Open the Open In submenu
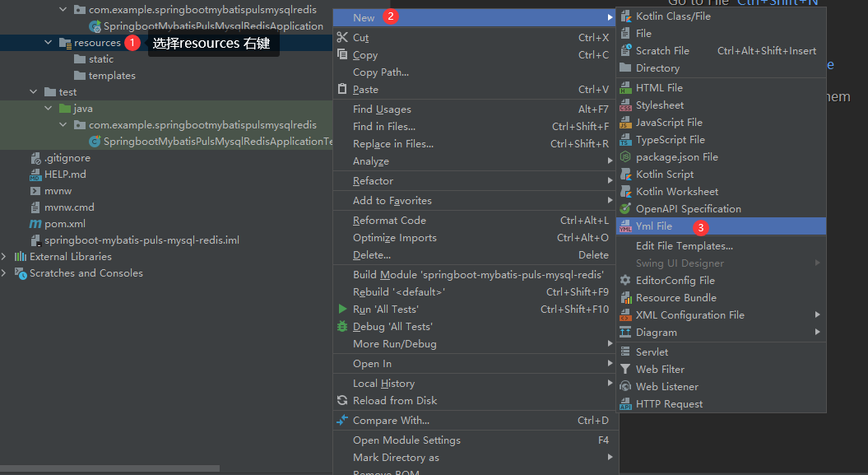 (x=475, y=364)
